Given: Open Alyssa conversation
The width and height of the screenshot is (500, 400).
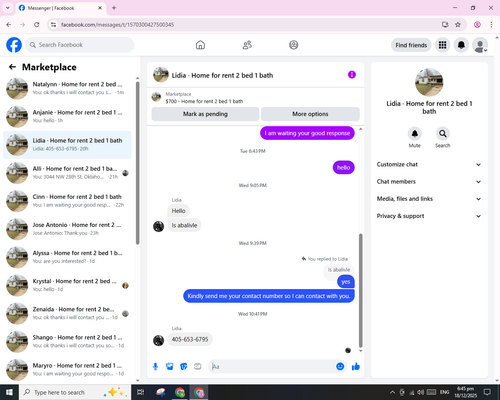Looking at the screenshot, I should (67, 257).
